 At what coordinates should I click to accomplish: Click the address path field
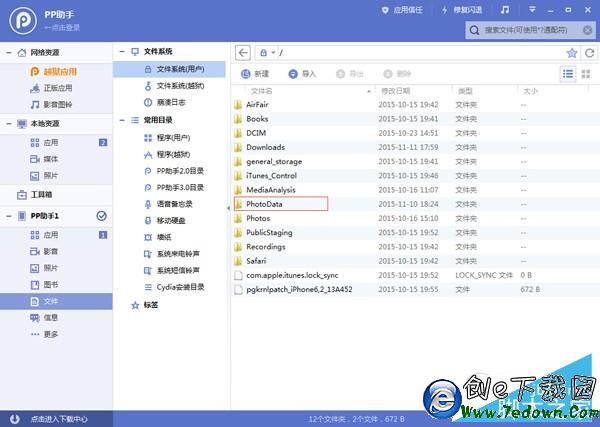tap(417, 53)
